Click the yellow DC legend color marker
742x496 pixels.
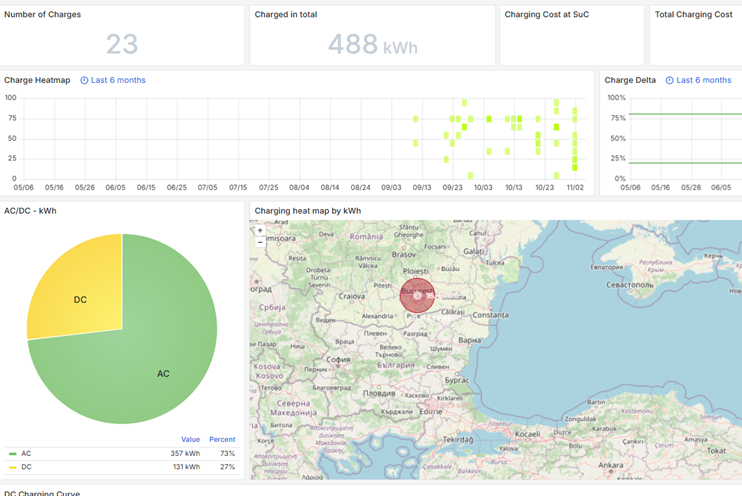(x=13, y=467)
